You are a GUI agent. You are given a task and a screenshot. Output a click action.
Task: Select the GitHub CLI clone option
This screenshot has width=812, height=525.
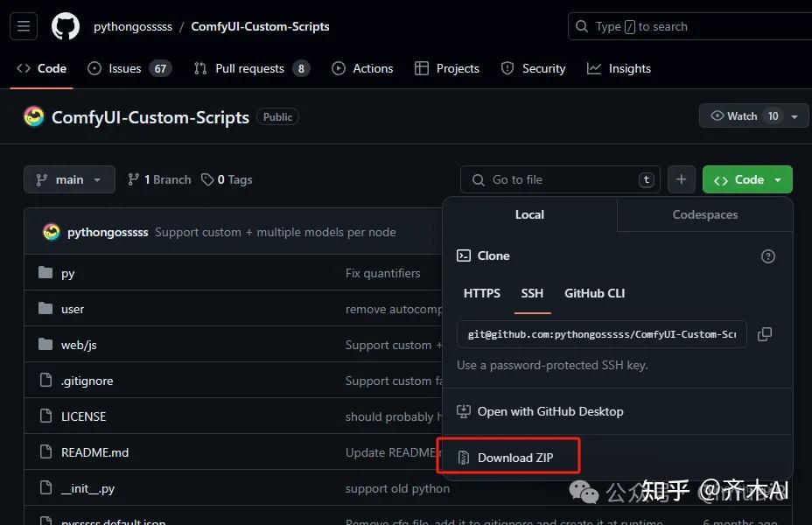595,293
